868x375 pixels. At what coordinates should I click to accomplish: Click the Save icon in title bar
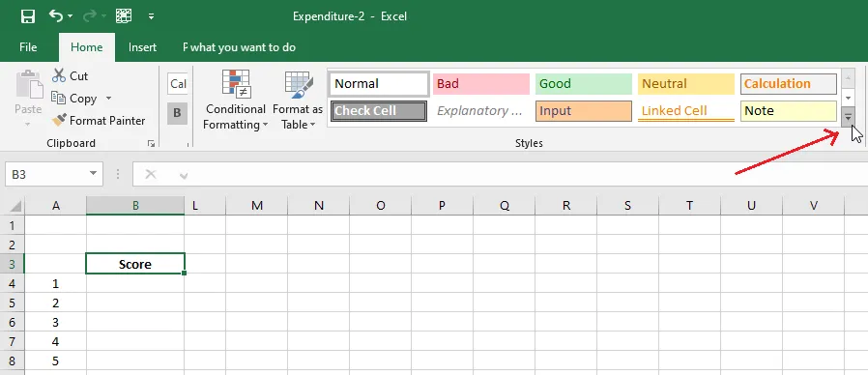click(28, 16)
